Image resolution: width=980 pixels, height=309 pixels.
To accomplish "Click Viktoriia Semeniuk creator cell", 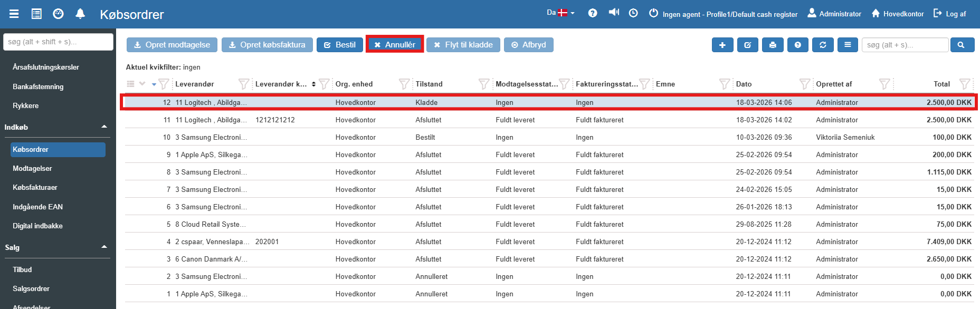I will 845,137.
